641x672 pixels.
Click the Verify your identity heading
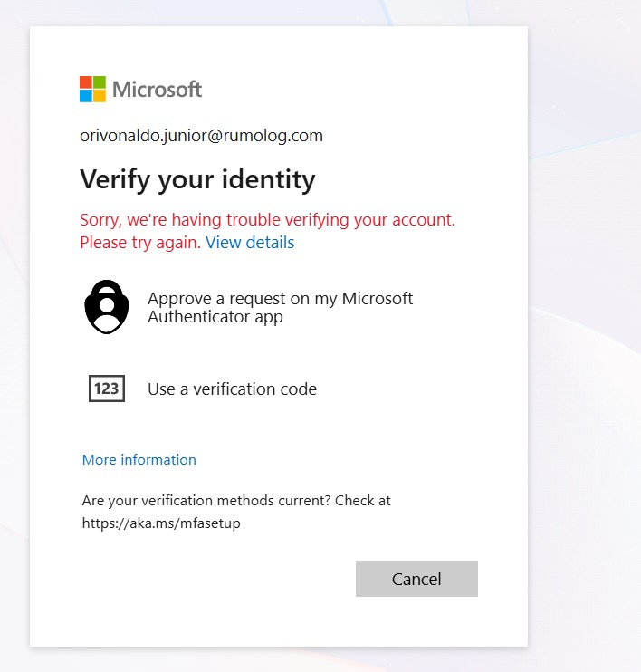tap(197, 179)
